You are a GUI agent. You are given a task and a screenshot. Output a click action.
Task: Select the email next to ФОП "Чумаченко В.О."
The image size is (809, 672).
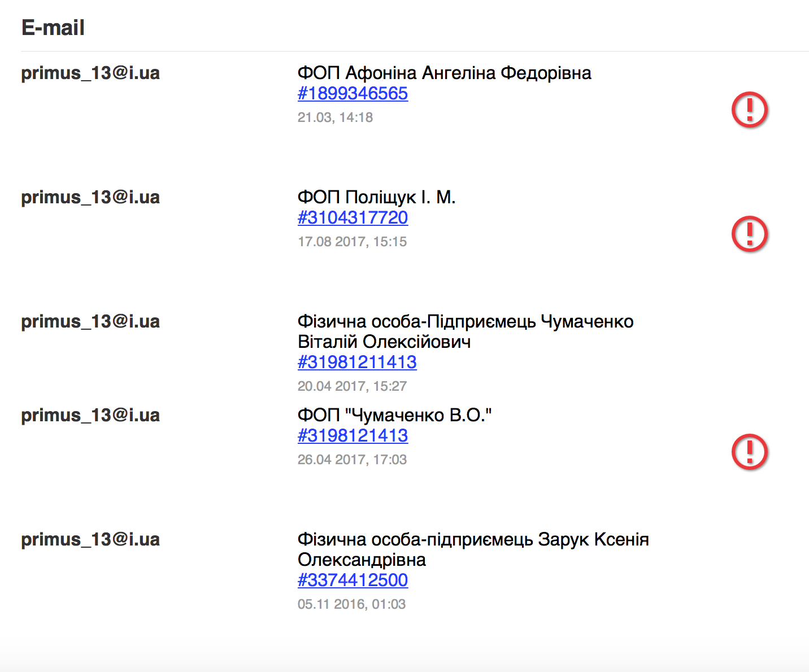coord(90,416)
